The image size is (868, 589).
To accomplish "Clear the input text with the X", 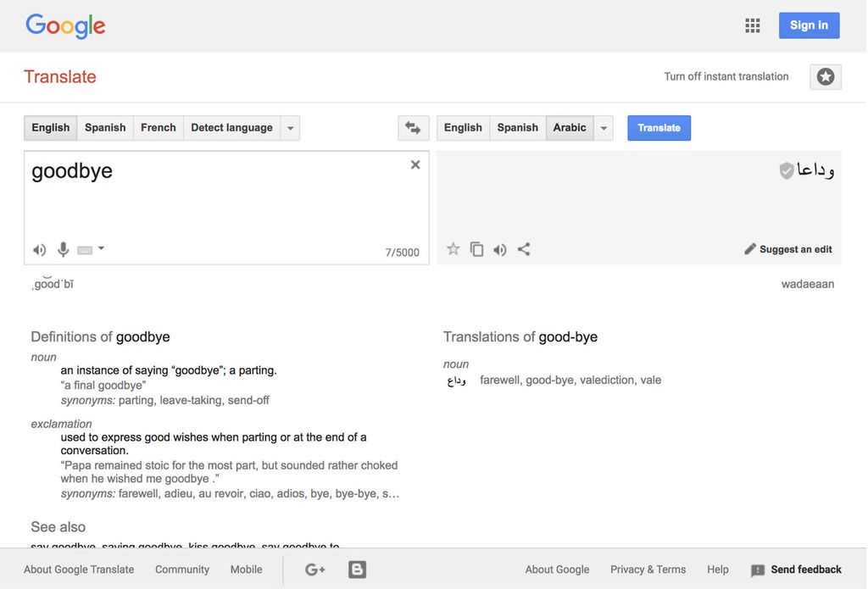I will tap(415, 164).
